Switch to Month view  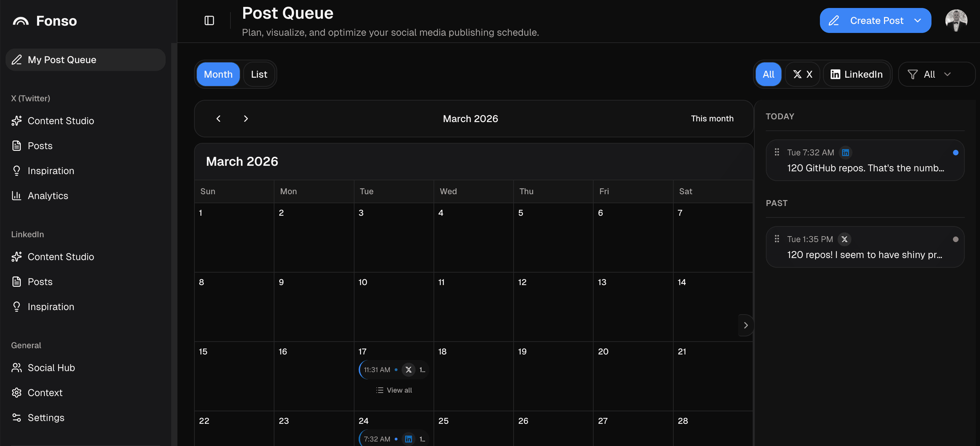[218, 74]
